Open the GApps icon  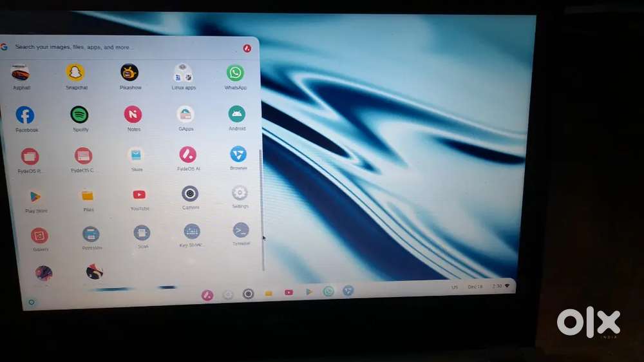point(185,115)
